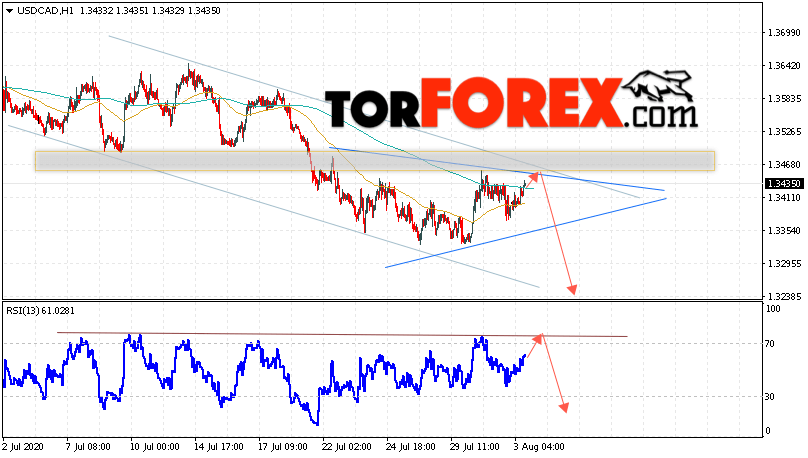Click the 10 Jul 00:00 time label
Screen dimensions: 808x458
(154, 447)
